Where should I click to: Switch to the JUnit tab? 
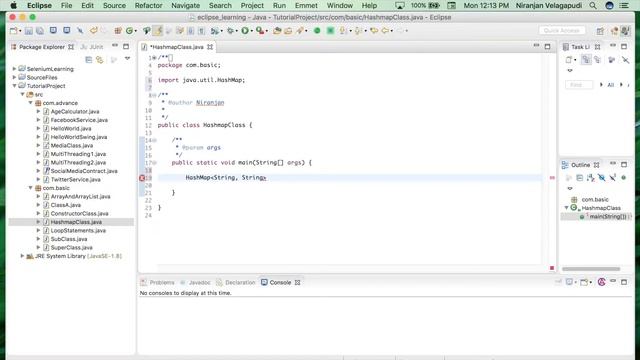(92, 47)
